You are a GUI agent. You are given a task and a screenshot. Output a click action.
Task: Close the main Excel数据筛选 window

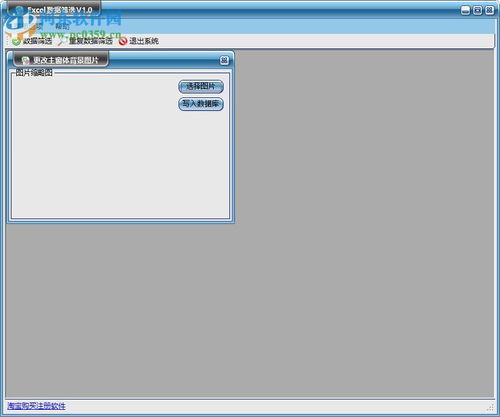tap(489, 10)
